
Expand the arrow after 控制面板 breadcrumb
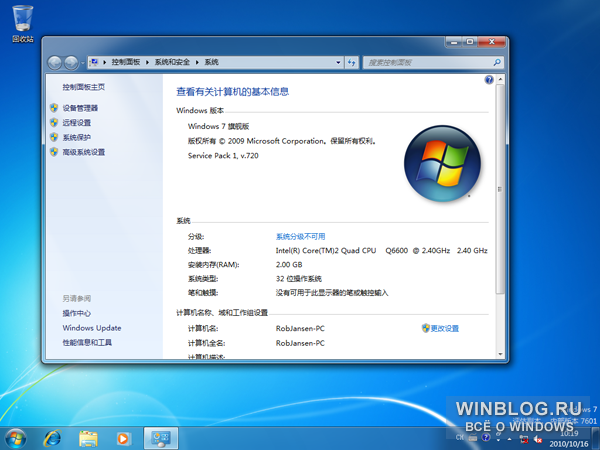coord(147,62)
